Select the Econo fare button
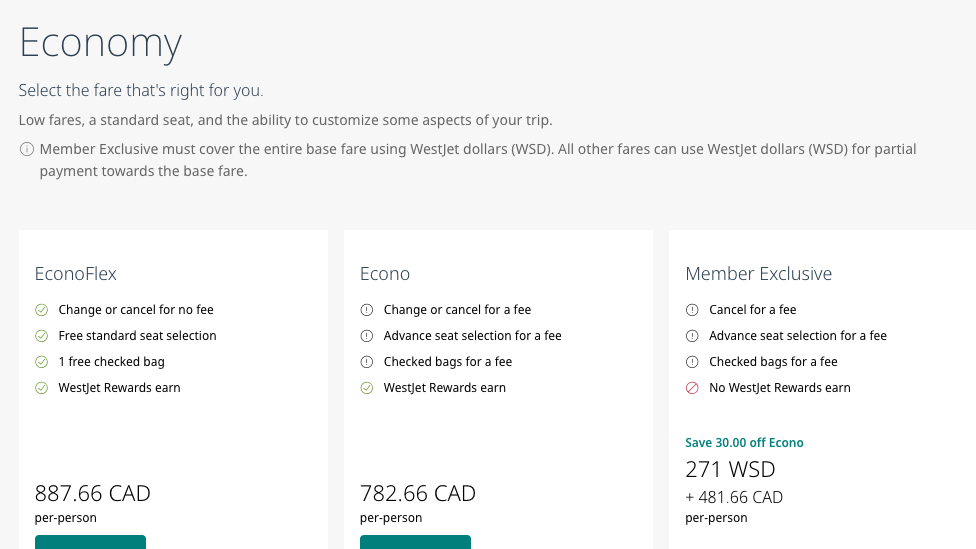 click(x=415, y=542)
